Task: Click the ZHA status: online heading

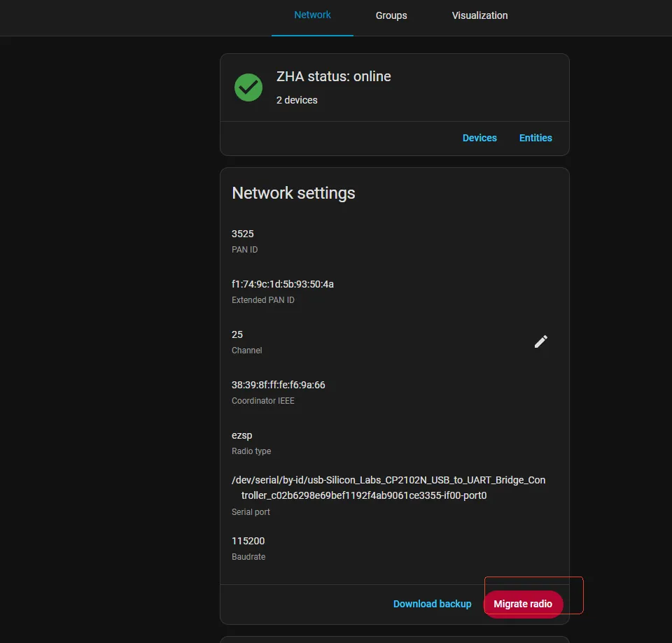Action: [x=333, y=76]
